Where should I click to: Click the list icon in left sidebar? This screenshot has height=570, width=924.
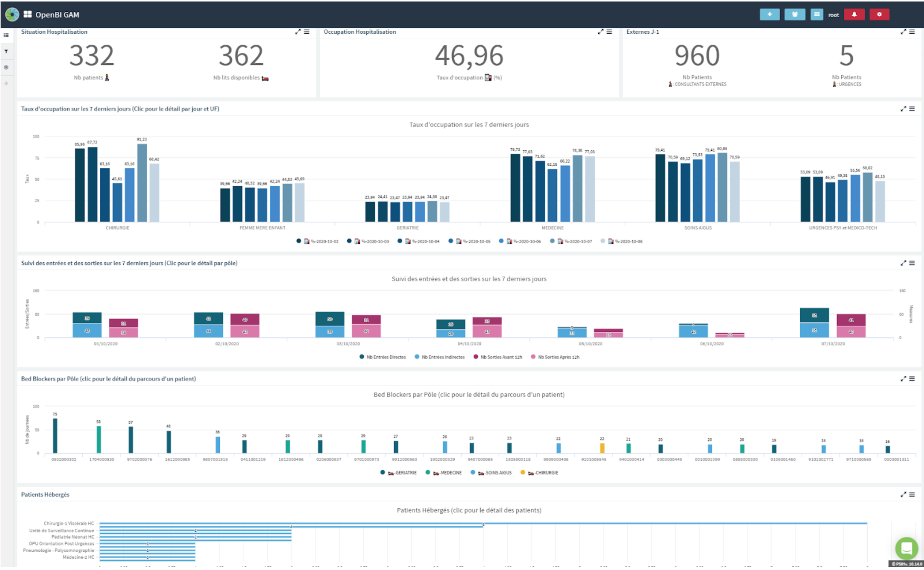pyautogui.click(x=6, y=36)
